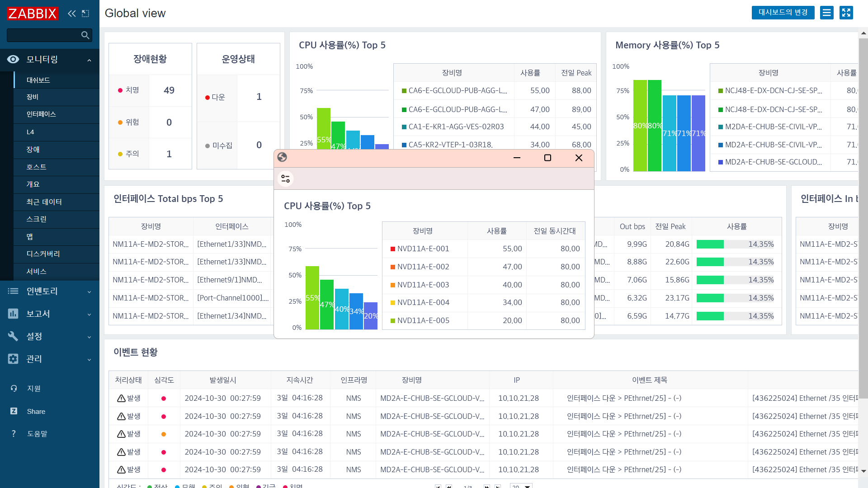Viewport: 868px width, 488px height.
Task: Click the gray dot beside 미수집
Action: 208,146
